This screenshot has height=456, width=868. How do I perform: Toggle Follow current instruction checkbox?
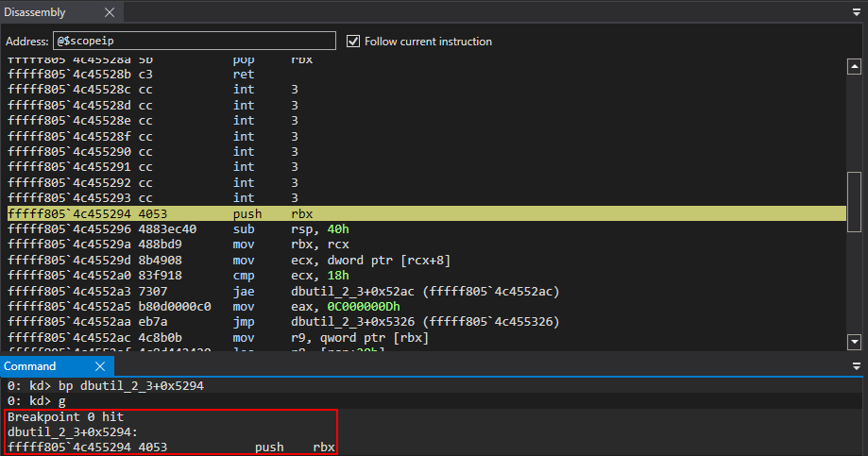click(x=353, y=41)
